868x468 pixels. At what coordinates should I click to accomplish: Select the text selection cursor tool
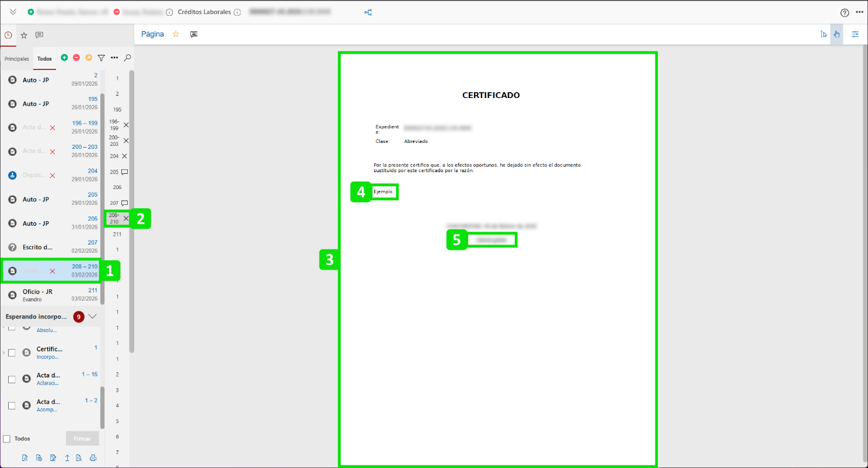823,34
